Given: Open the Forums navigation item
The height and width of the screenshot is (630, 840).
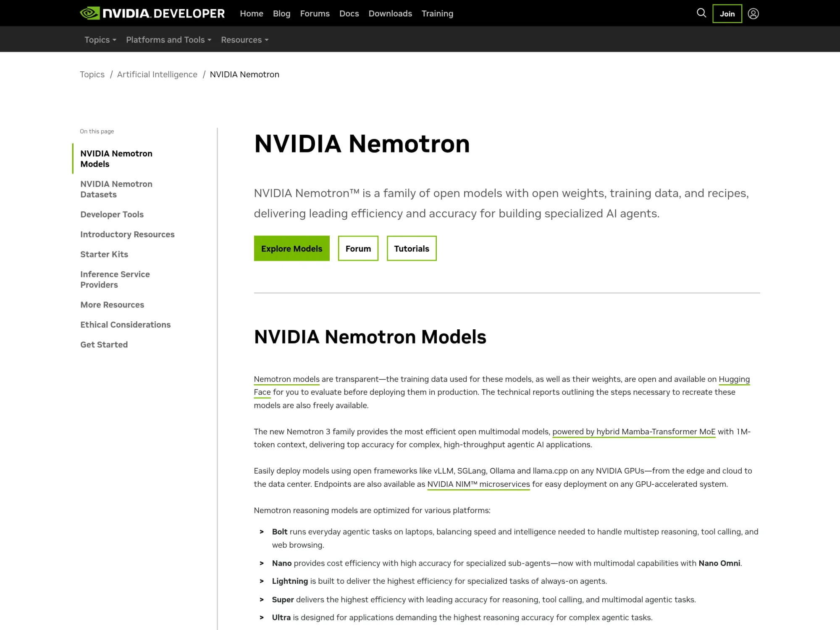Looking at the screenshot, I should pos(315,13).
